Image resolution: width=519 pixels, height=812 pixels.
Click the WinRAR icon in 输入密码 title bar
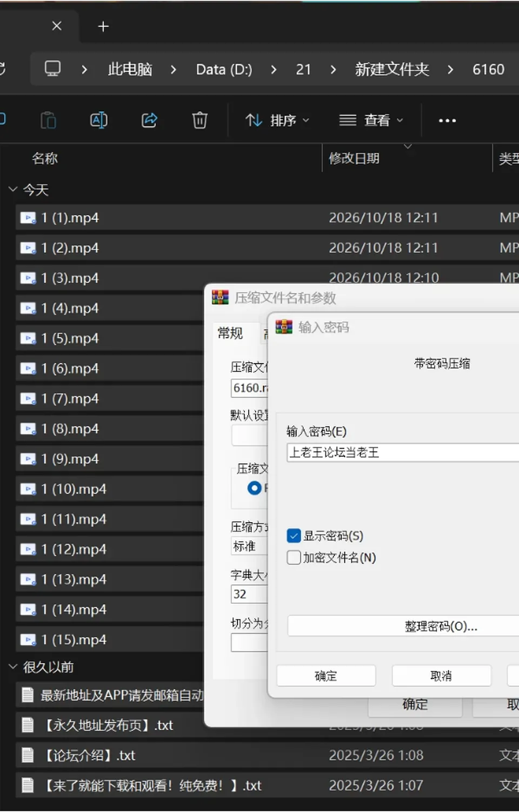click(x=284, y=327)
